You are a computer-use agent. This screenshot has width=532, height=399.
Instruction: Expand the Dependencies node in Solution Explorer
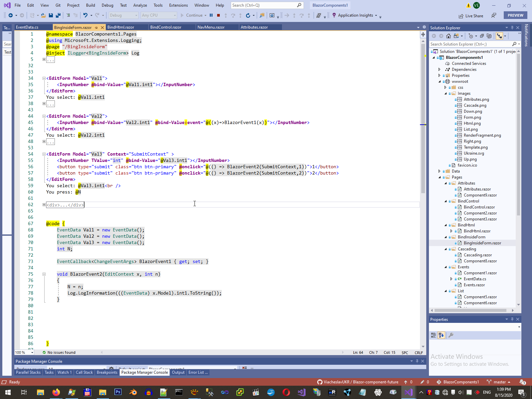[440, 69]
